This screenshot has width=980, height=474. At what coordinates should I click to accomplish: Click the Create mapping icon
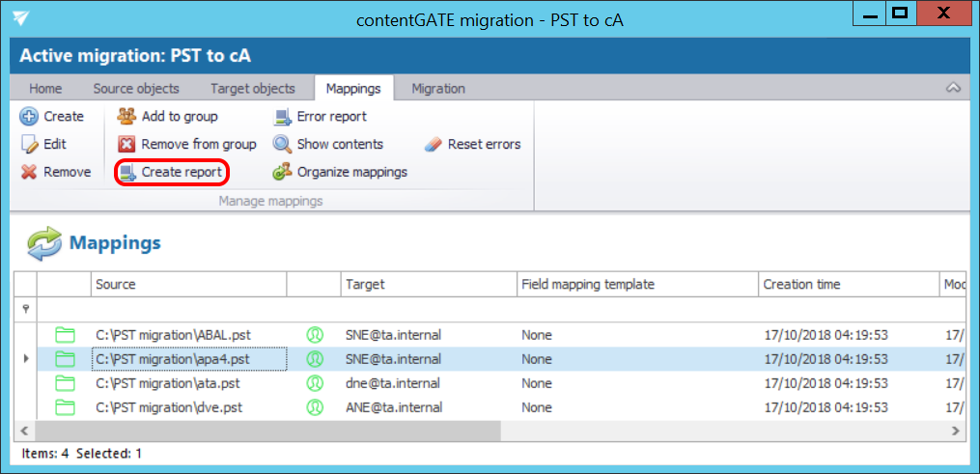29,117
